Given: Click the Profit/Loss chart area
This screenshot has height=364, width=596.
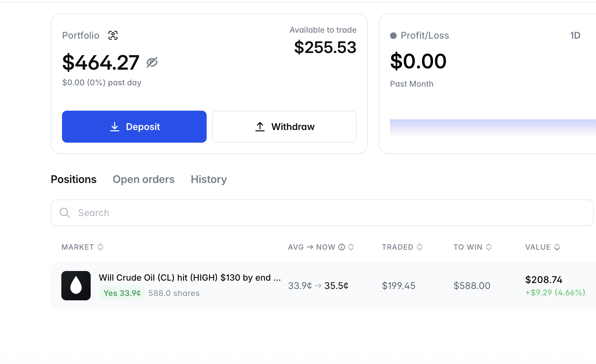Looking at the screenshot, I should coord(493,128).
